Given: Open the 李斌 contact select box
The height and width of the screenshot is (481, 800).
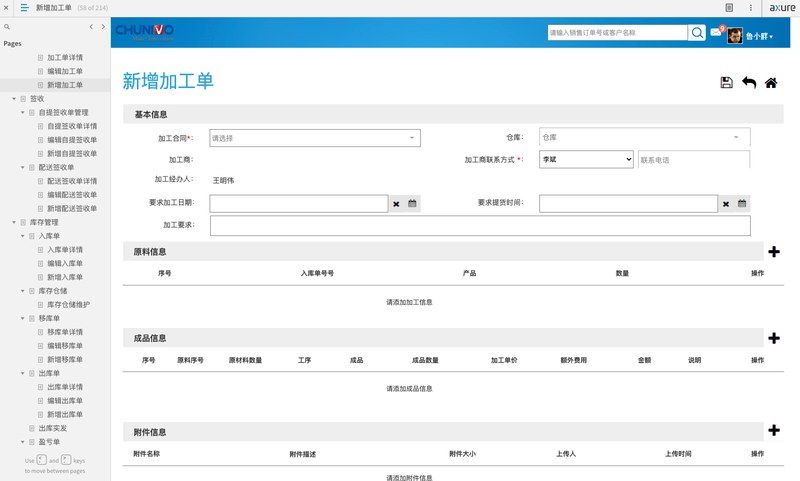Looking at the screenshot, I should click(586, 159).
